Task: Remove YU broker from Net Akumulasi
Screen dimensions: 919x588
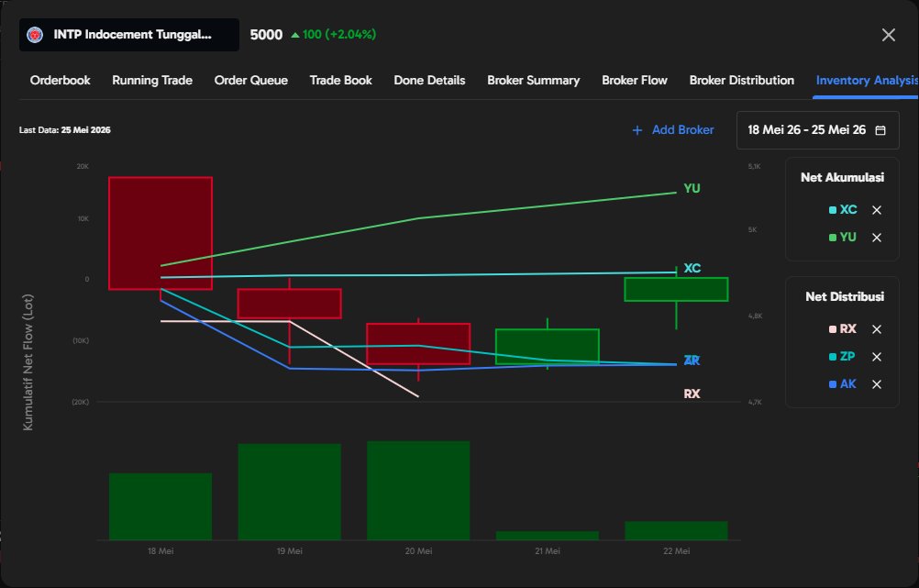Action: coord(877,238)
